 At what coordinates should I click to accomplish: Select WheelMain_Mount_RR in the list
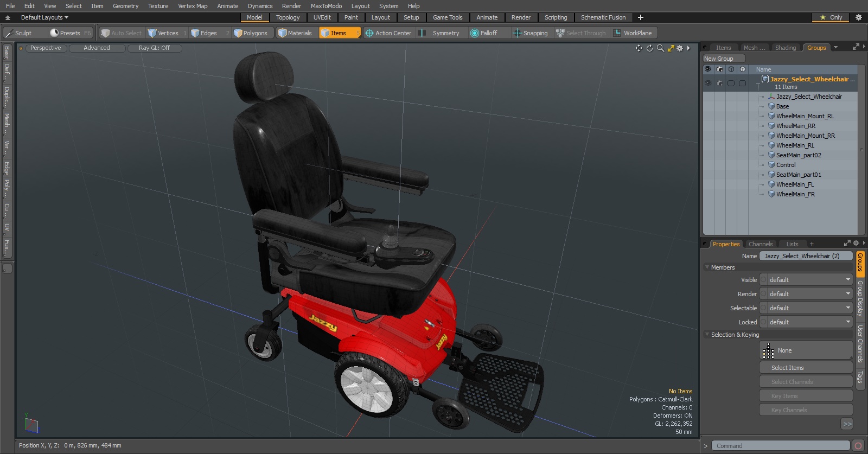[x=805, y=136]
